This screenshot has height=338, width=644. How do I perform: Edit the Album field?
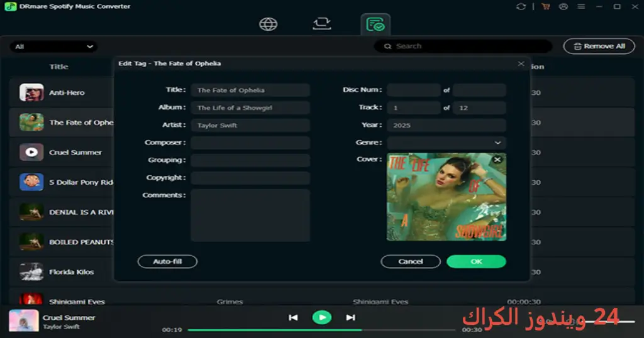click(250, 108)
